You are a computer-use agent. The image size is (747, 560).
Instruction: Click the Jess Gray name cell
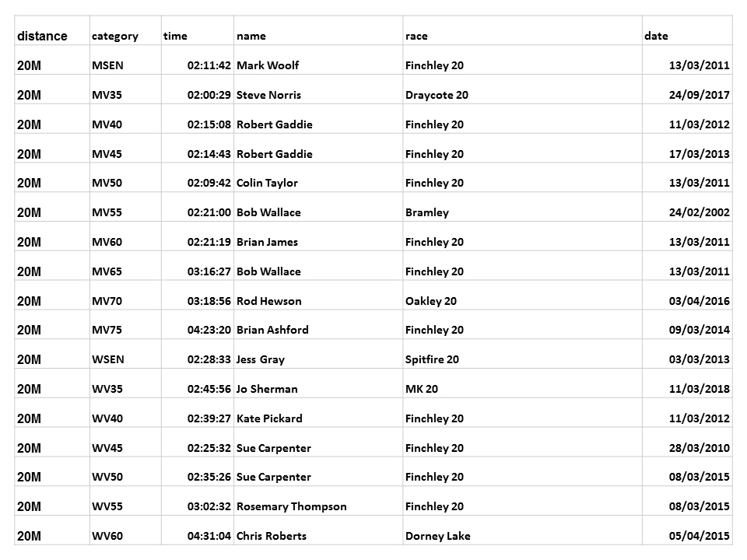(x=261, y=359)
